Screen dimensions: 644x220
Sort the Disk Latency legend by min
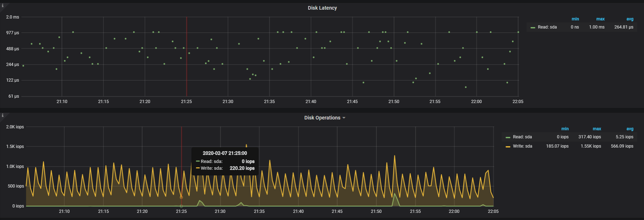pyautogui.click(x=575, y=19)
